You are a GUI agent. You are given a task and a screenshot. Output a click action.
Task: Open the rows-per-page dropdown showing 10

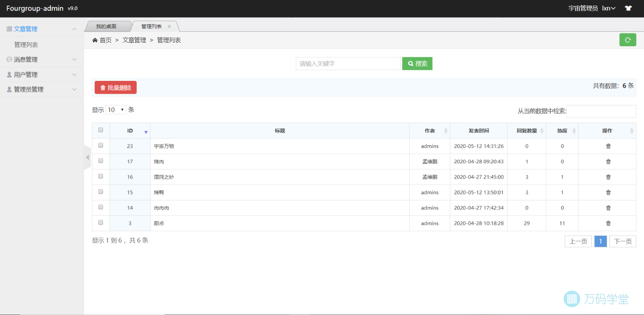tap(116, 110)
